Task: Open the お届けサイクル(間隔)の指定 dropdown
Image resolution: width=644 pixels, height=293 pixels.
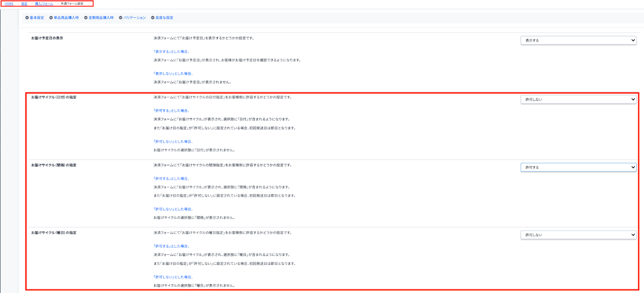Action: pos(578,167)
